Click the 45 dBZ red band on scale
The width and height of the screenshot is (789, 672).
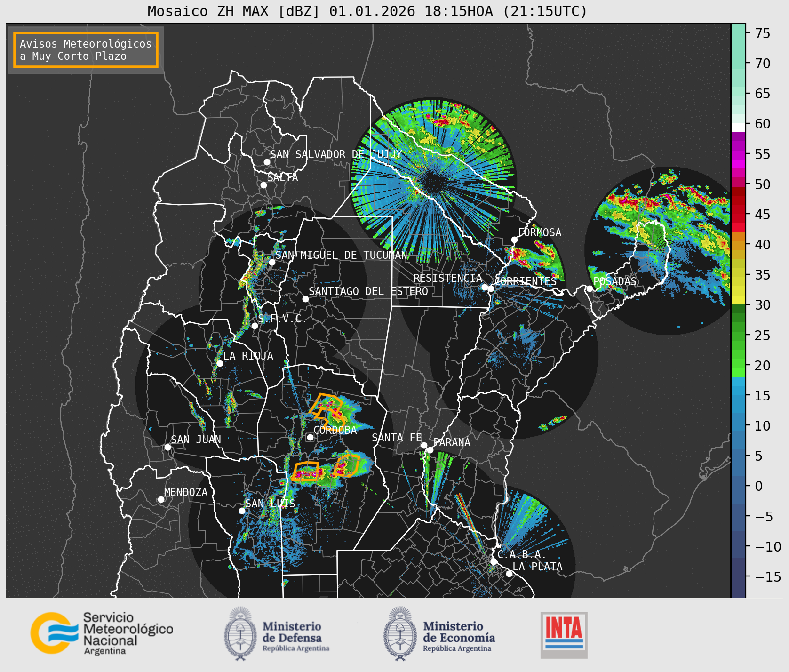(738, 215)
